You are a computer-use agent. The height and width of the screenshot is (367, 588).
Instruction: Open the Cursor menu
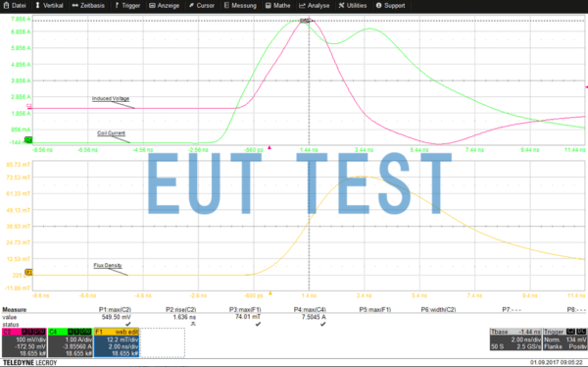coord(202,6)
